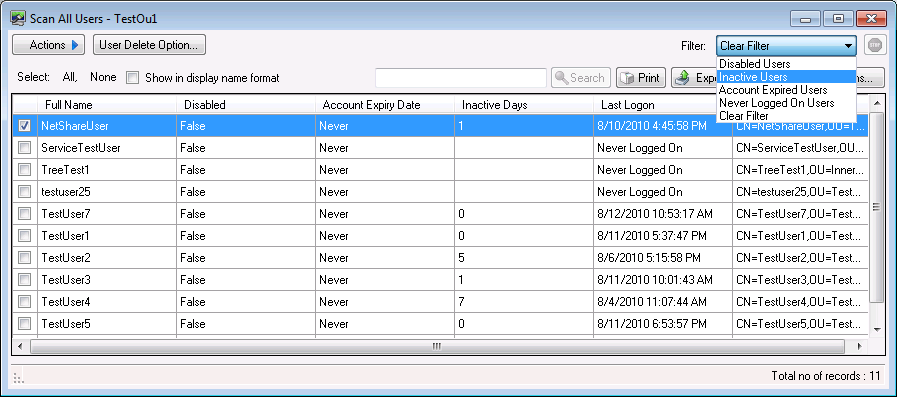
Task: Click vertical scrollbar down arrow
Action: click(877, 329)
